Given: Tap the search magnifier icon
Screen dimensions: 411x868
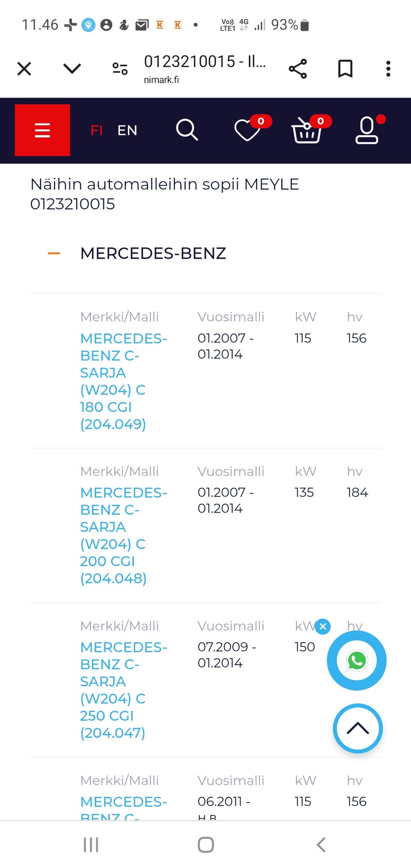Looking at the screenshot, I should [187, 130].
